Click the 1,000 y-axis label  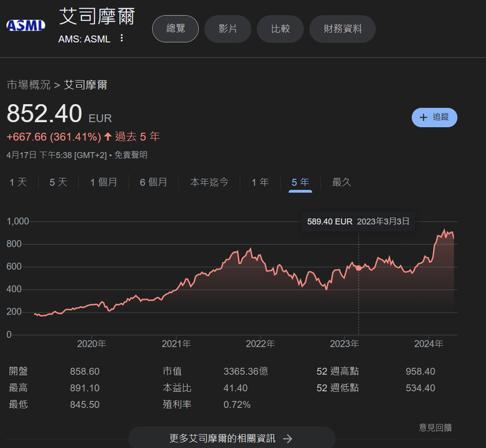coord(17,221)
